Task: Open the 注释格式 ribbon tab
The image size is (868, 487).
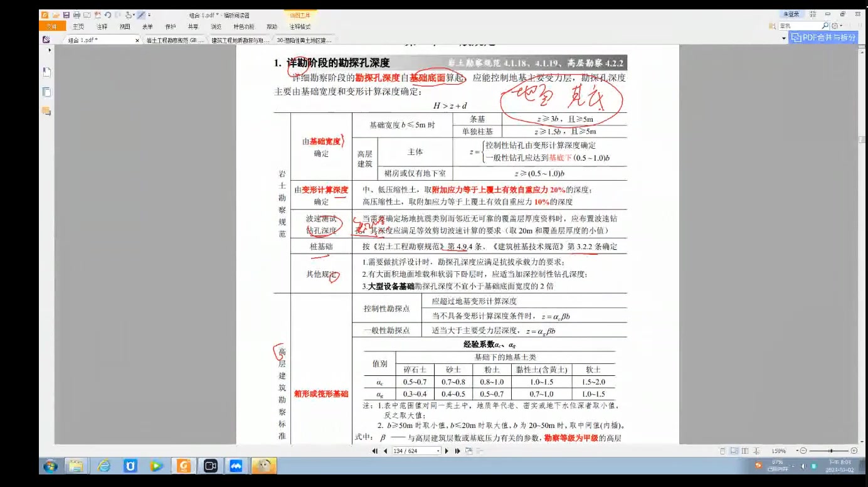Action: click(x=300, y=27)
